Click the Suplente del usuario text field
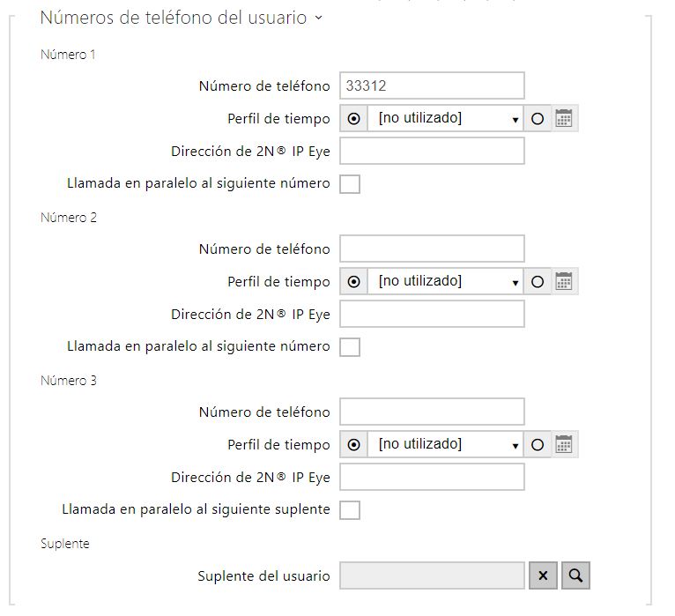675x616 pixels. [432, 575]
